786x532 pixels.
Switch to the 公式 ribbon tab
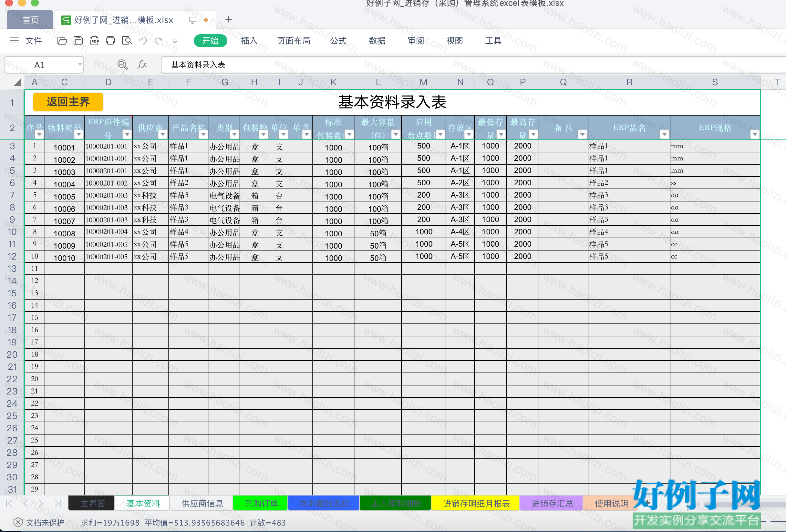[338, 41]
